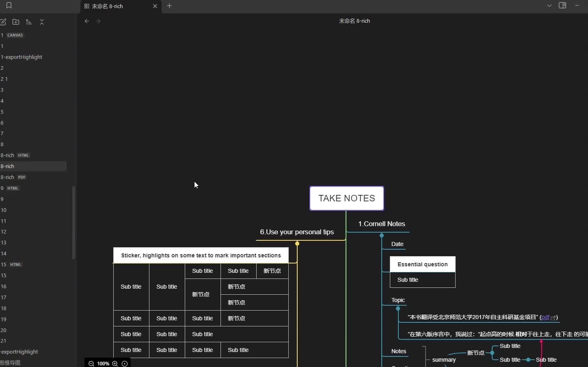
Task: Open the pdf hyperlink in the Topic node
Action: click(545, 317)
